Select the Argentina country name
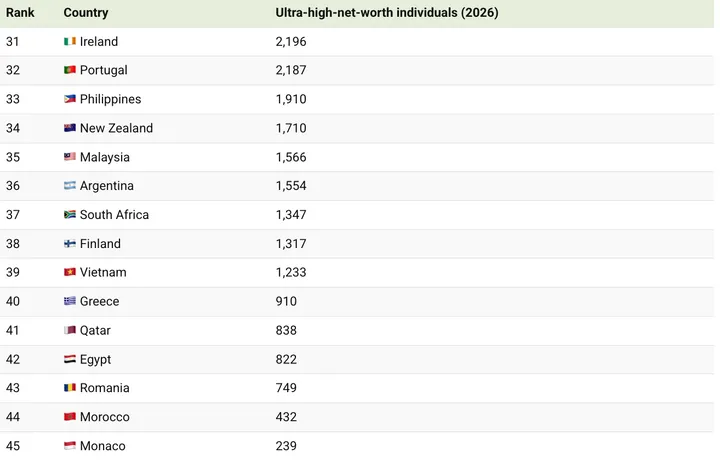720x461 pixels. point(107,186)
